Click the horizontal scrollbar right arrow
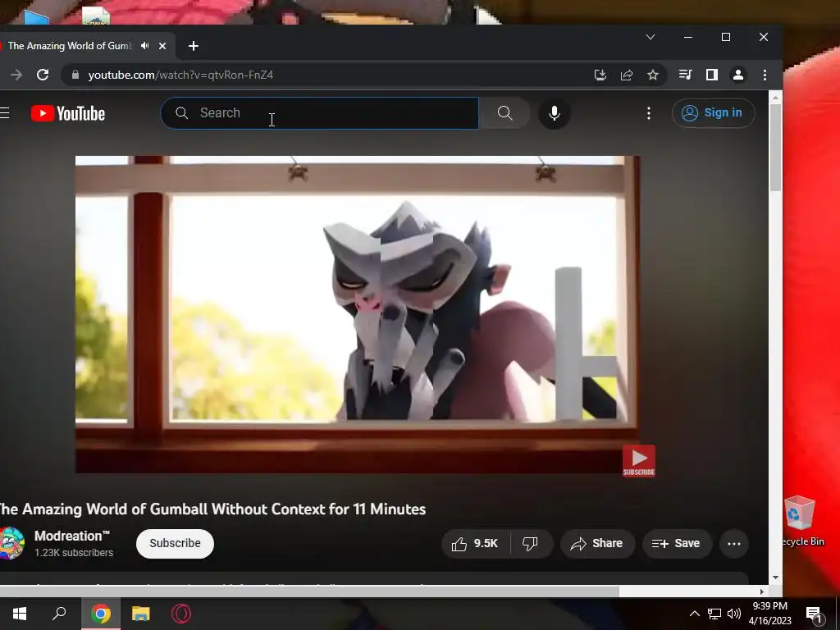 [x=761, y=591]
